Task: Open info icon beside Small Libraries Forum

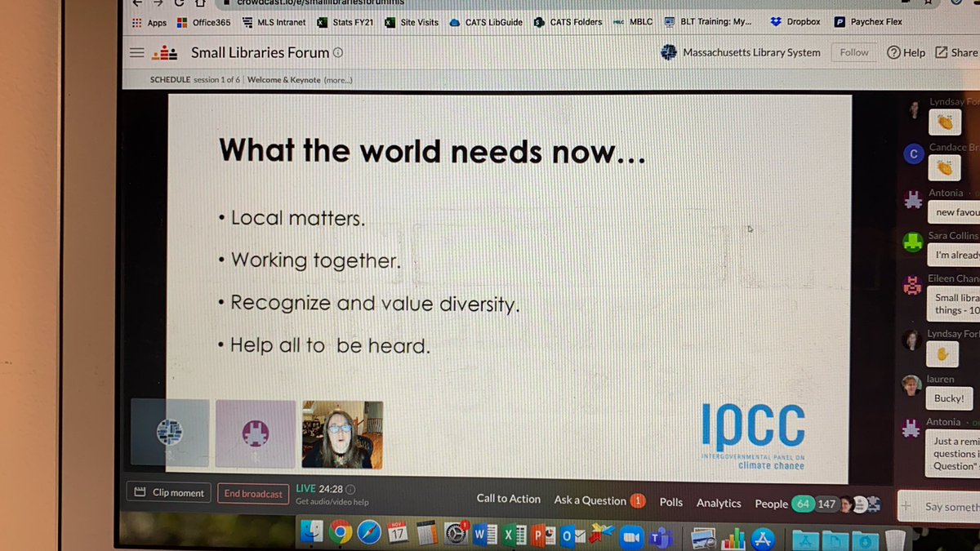Action: 338,53
